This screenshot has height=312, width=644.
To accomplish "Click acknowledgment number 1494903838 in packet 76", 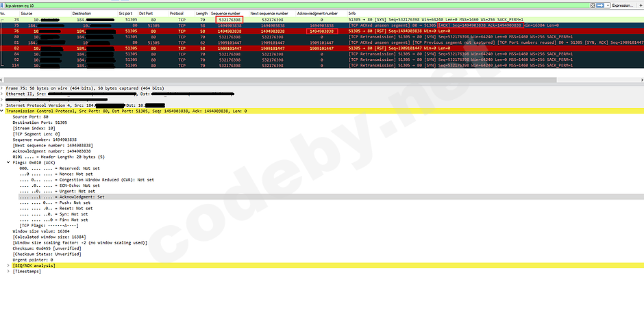I will [321, 31].
